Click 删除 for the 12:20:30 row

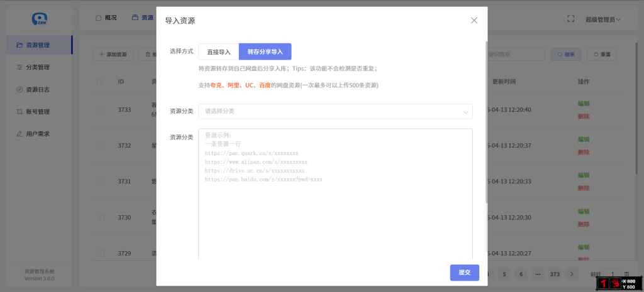[584, 224]
